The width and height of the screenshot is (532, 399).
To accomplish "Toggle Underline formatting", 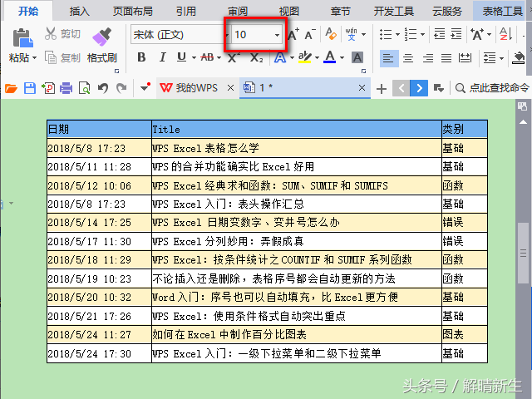I will 181,57.
